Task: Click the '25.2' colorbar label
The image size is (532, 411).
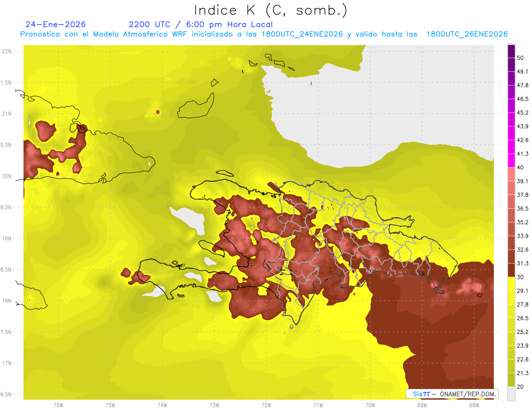Action: (523, 332)
